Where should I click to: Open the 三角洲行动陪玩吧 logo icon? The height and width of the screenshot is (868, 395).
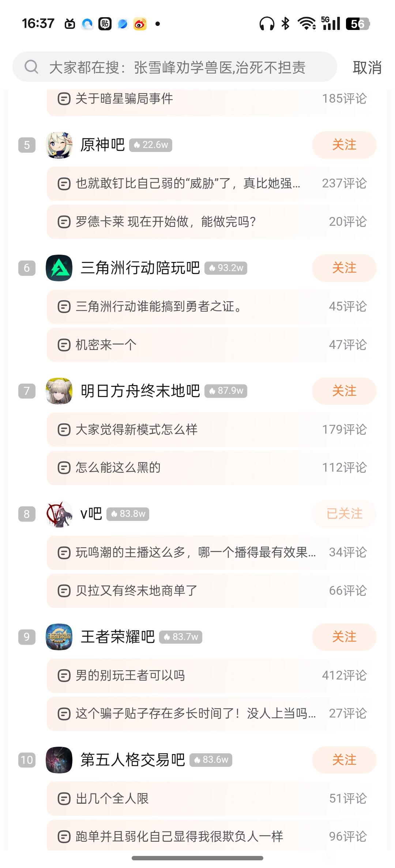coord(59,268)
